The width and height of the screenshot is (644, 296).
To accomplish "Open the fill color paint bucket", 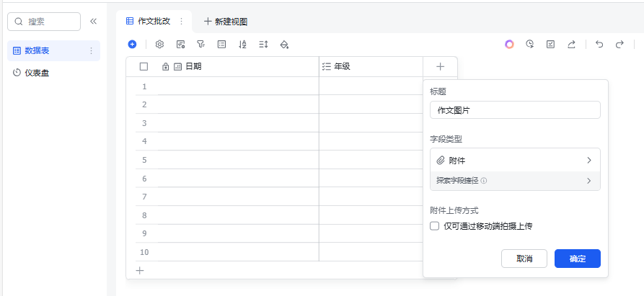I will pos(284,44).
